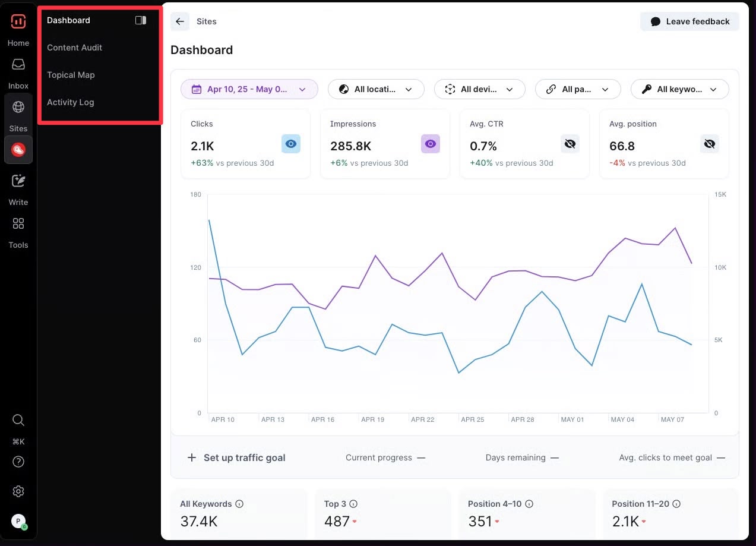Screen dimensions: 756x546
Task: Open the Apr 10 - May date range picker
Action: [249, 89]
